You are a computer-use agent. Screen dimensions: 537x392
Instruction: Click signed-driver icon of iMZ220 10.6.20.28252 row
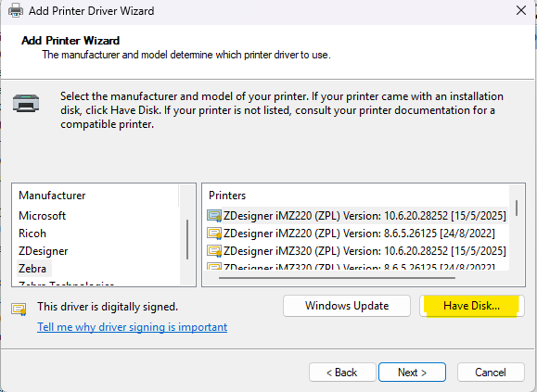214,216
